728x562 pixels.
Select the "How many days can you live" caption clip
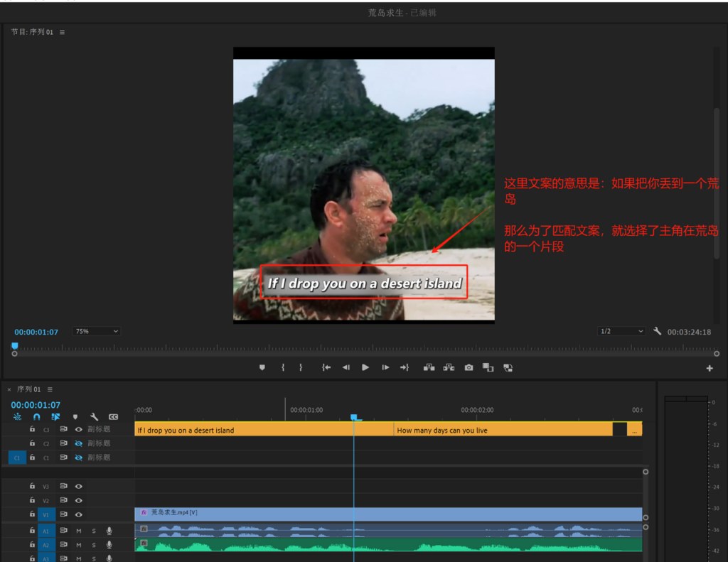point(503,430)
